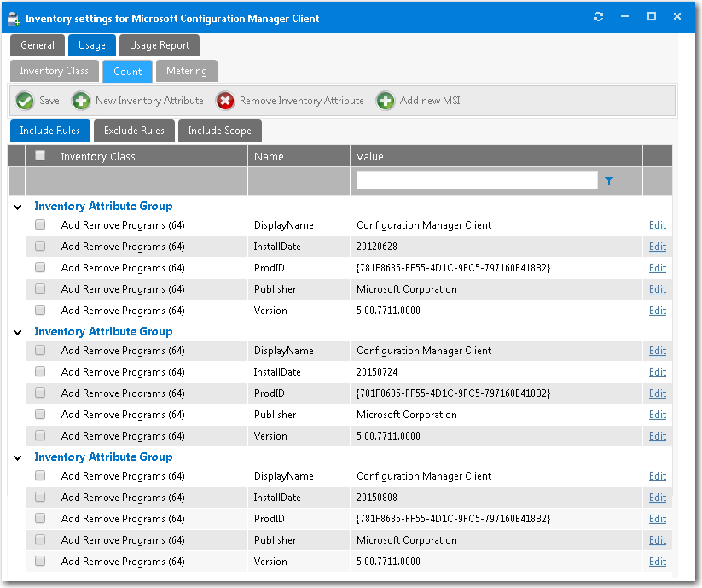Click the red Remove Inventory Attribute icon
702x588 pixels.
pyautogui.click(x=225, y=101)
